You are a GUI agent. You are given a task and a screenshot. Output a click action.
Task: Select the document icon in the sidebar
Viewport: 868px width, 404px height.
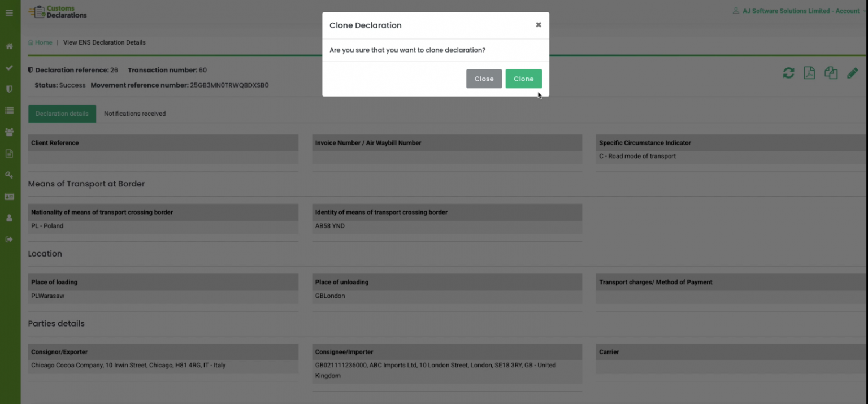click(x=9, y=153)
